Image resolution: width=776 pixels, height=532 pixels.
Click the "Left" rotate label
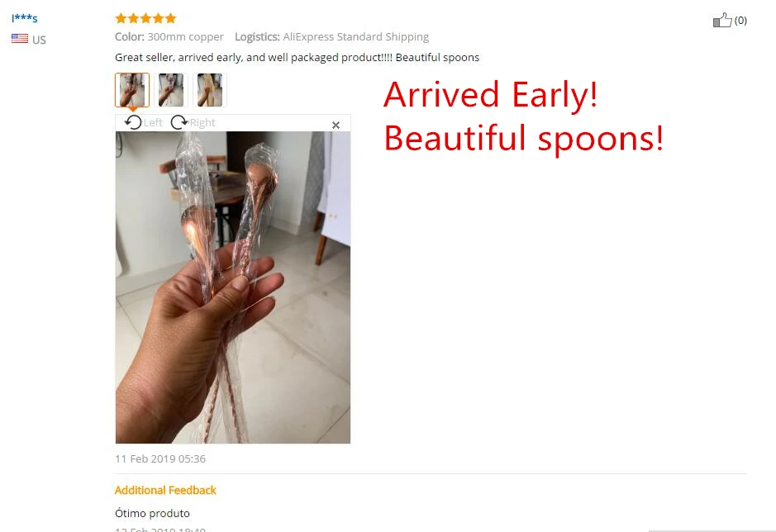coord(152,123)
